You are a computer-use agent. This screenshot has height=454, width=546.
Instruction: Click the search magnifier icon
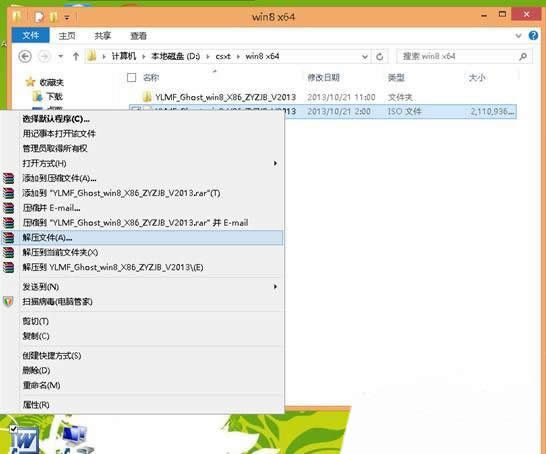pos(523,56)
